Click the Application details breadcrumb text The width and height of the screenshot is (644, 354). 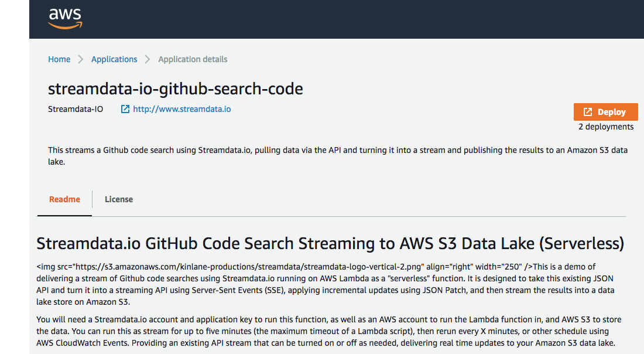tap(193, 59)
